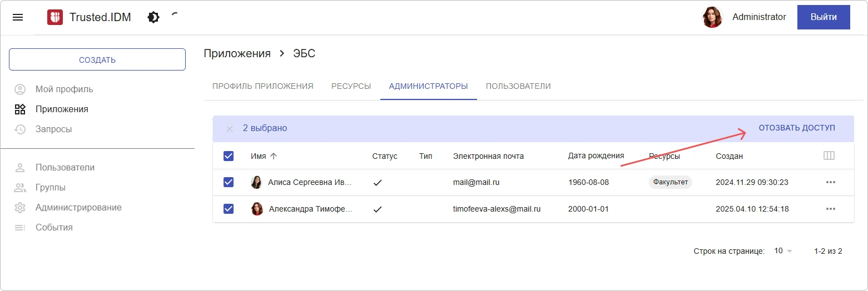Click the Создать button in sidebar
This screenshot has width=868, height=291.
pyautogui.click(x=97, y=59)
